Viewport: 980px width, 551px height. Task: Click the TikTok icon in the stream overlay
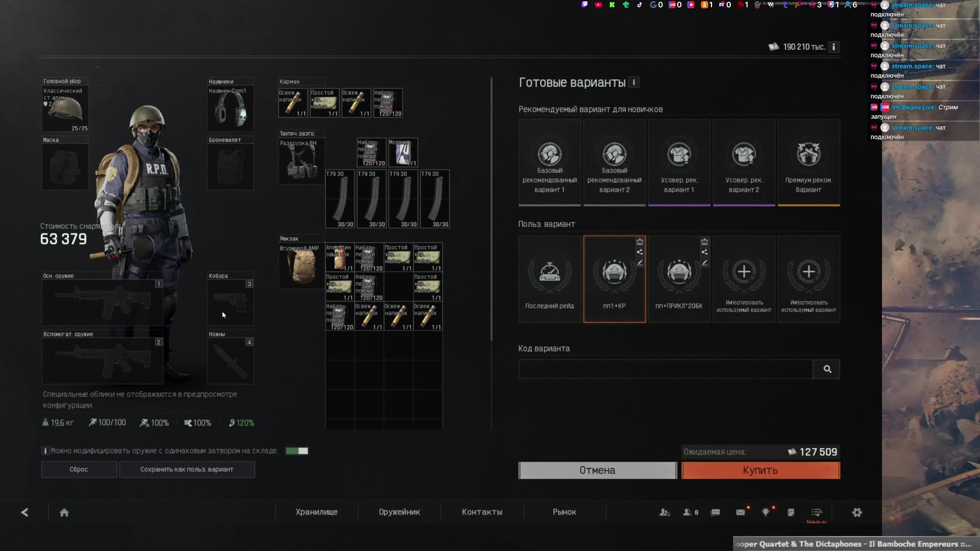coord(640,5)
